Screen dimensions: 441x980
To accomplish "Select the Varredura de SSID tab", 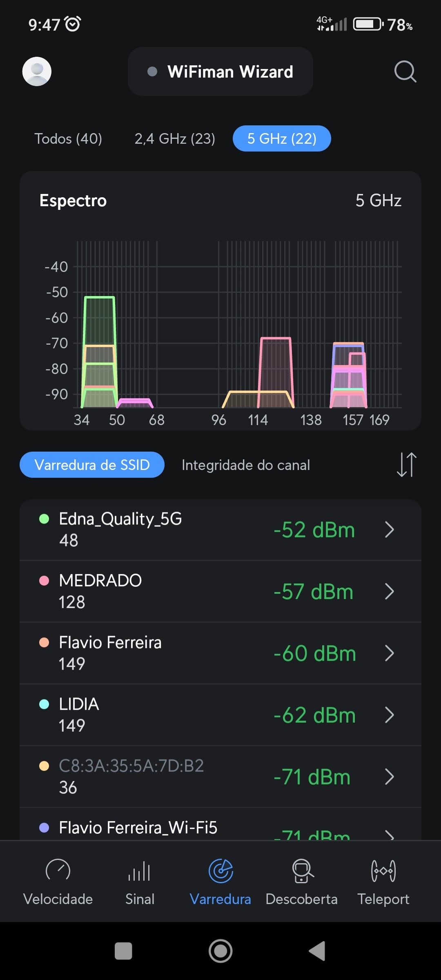I will pos(92,465).
